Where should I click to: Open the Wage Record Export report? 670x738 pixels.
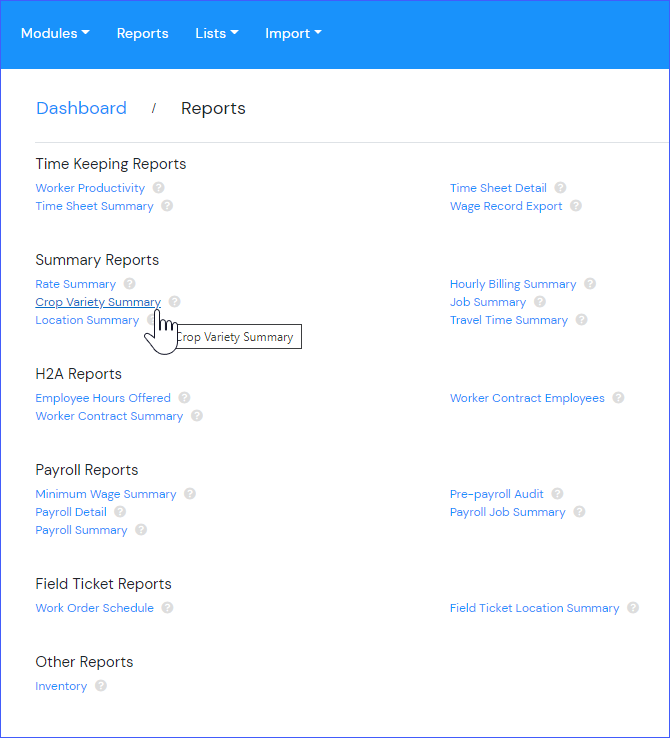(x=506, y=206)
